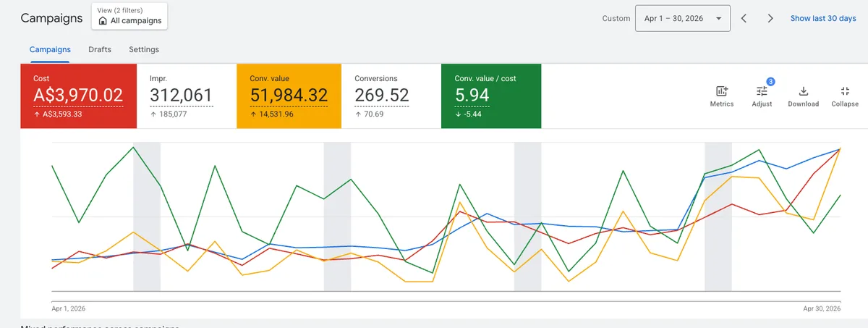Collapse the performance chart
Image resolution: width=868 pixels, height=328 pixels.
click(x=845, y=96)
